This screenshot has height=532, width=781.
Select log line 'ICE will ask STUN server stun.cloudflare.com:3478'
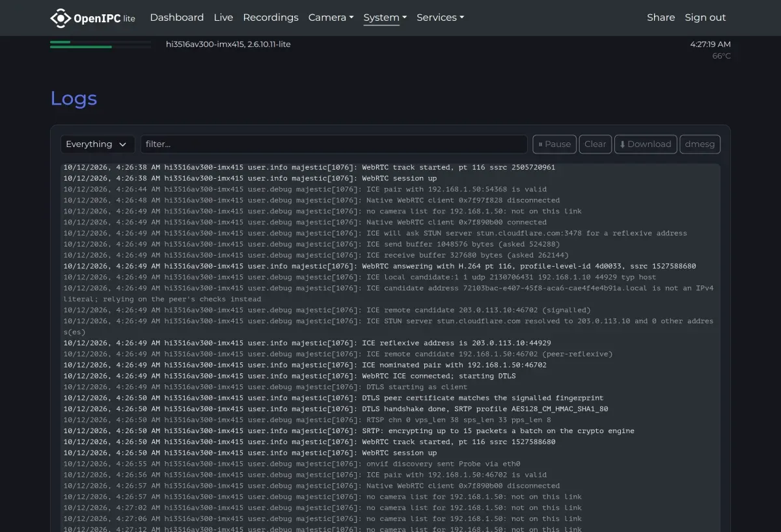coord(375,233)
